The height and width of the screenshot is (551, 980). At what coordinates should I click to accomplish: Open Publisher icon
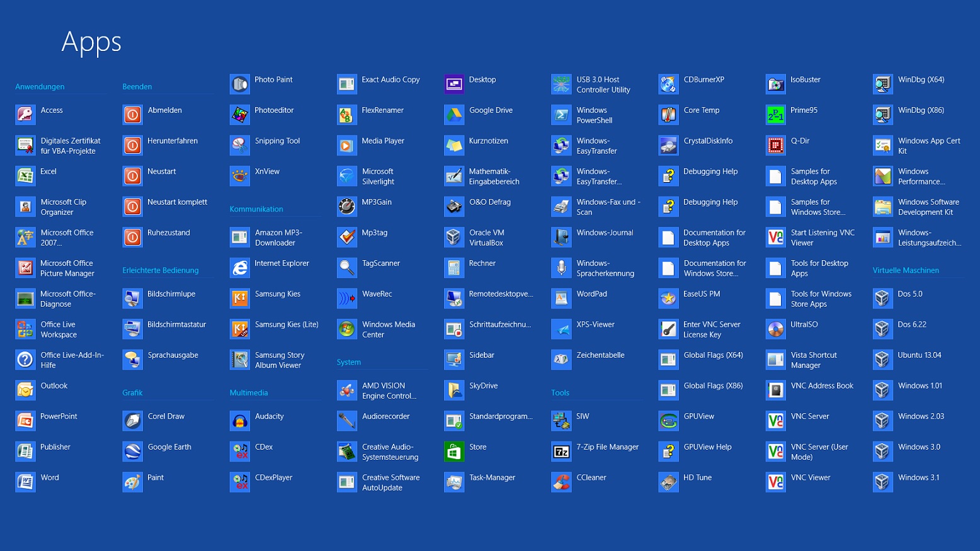pyautogui.click(x=25, y=452)
